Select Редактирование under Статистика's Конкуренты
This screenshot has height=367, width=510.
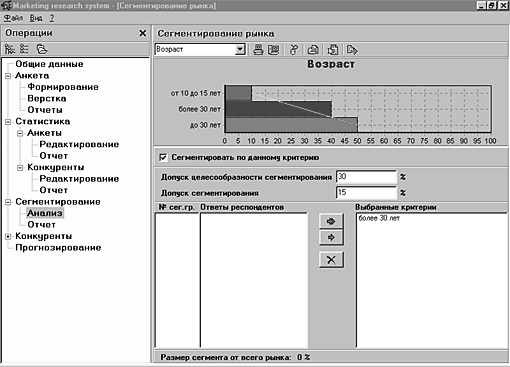pyautogui.click(x=79, y=179)
